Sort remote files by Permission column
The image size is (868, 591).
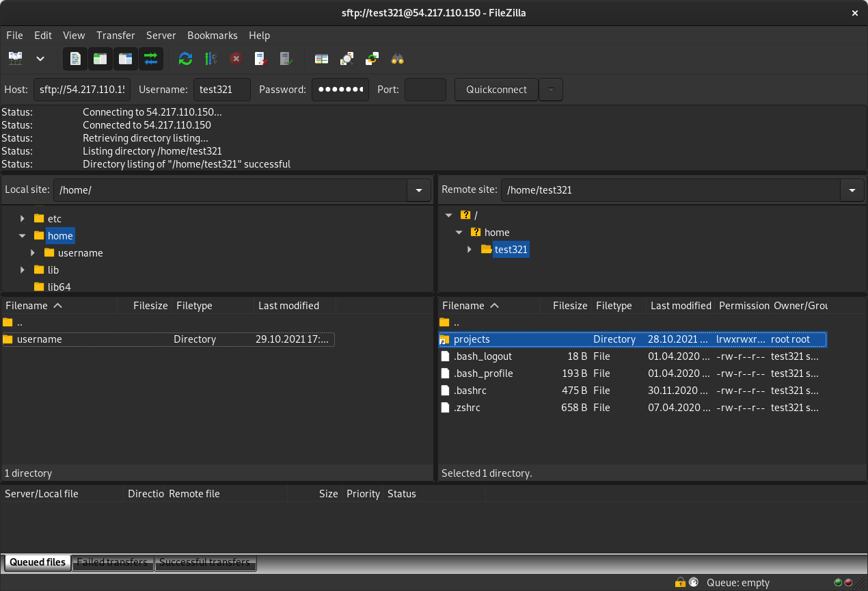[x=742, y=306]
